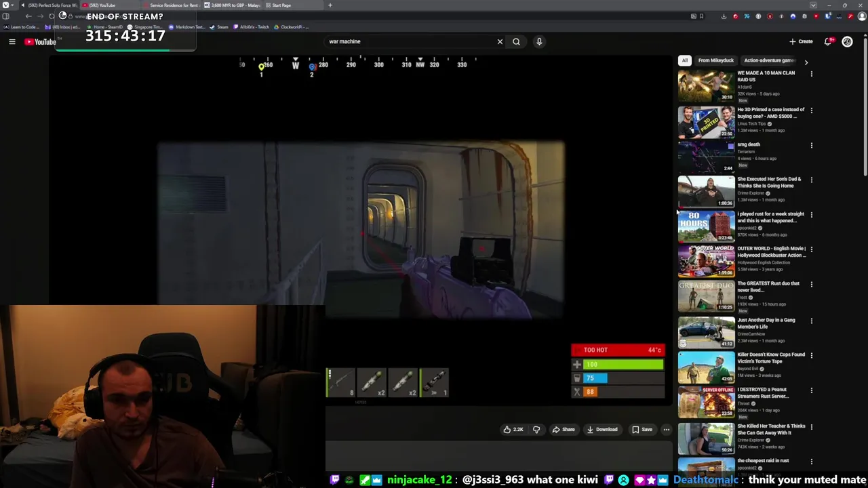Open the Create menu
Image resolution: width=868 pixels, height=488 pixels.
(x=801, y=41)
